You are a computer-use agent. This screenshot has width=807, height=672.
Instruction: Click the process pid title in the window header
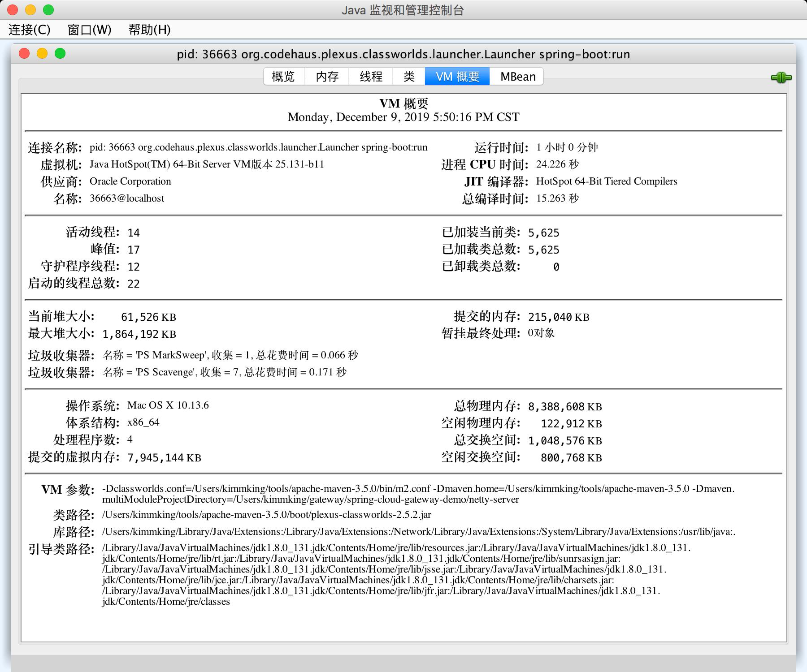403,54
